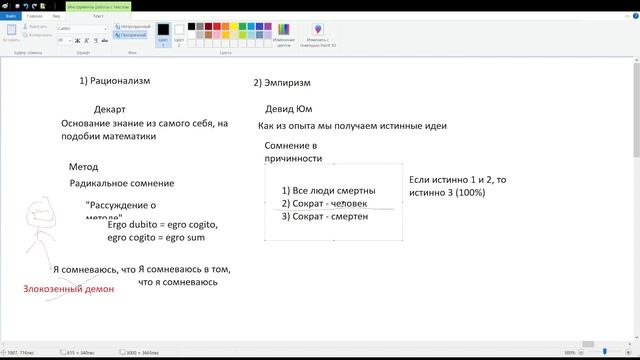Click "1) Все люди смертны" in text box

pos(329,191)
